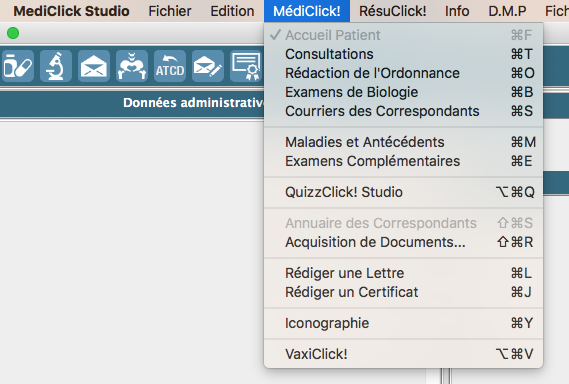
Task: Open the certificate ribbon icon
Action: tap(246, 66)
